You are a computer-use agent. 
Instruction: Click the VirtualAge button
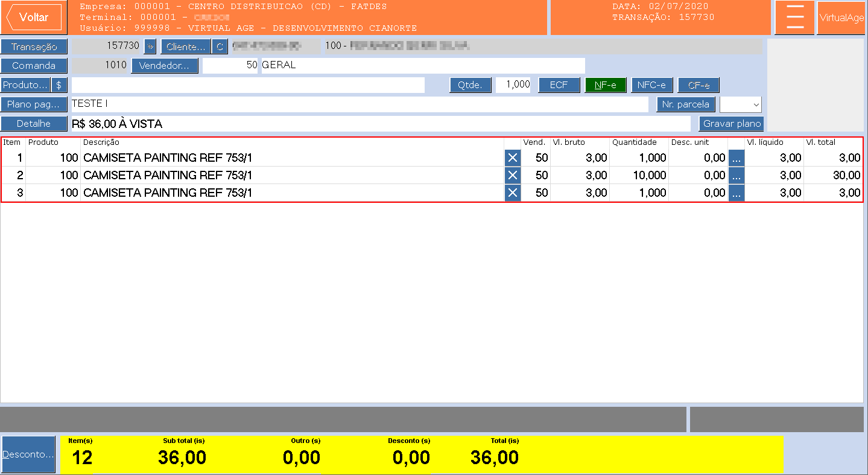click(x=841, y=18)
